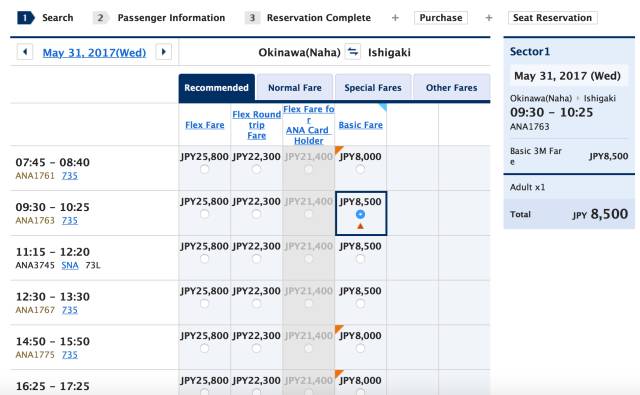Image resolution: width=640 pixels, height=395 pixels.
Task: Switch to Special Fares tab
Action: [x=373, y=87]
